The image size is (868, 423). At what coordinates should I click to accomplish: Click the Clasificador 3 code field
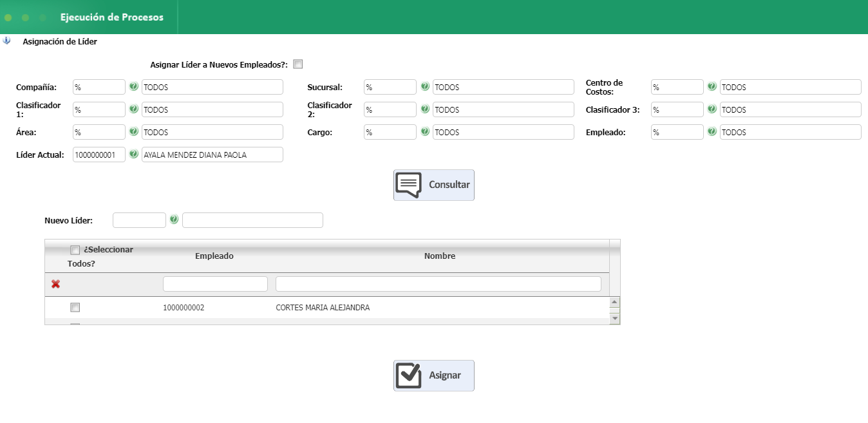677,109
